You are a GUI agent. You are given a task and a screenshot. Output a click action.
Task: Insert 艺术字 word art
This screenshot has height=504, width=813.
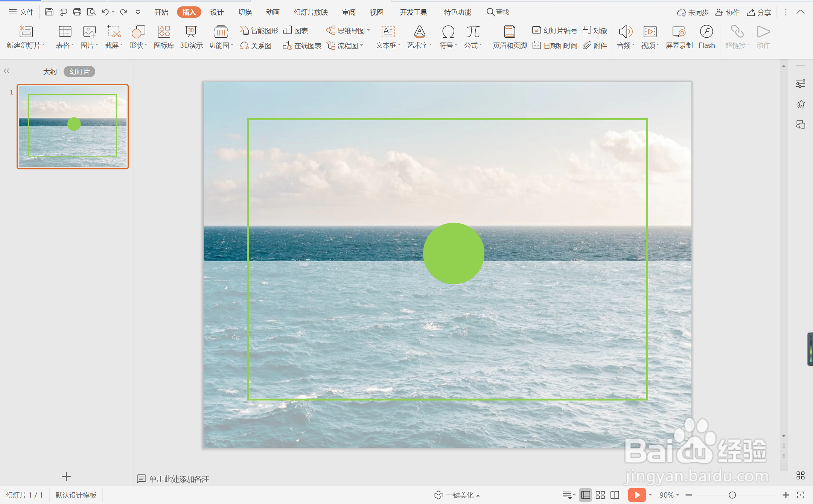pyautogui.click(x=419, y=32)
